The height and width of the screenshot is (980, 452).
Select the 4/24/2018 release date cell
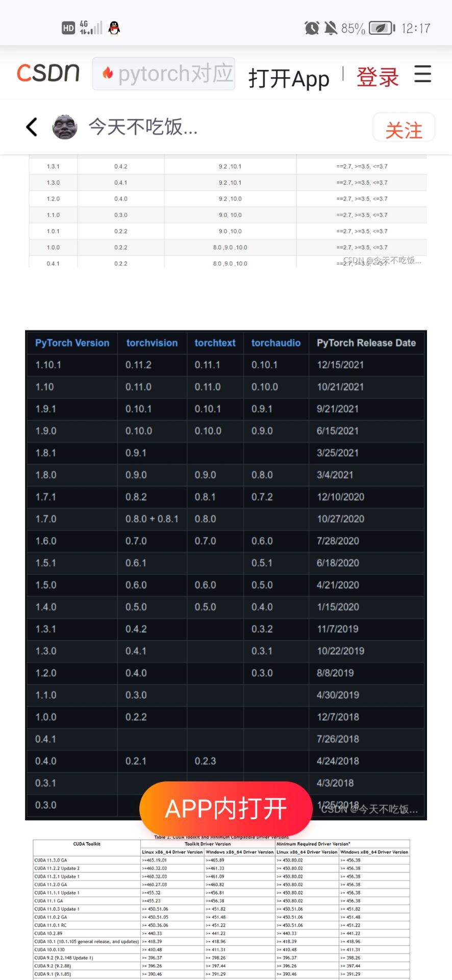click(x=338, y=761)
